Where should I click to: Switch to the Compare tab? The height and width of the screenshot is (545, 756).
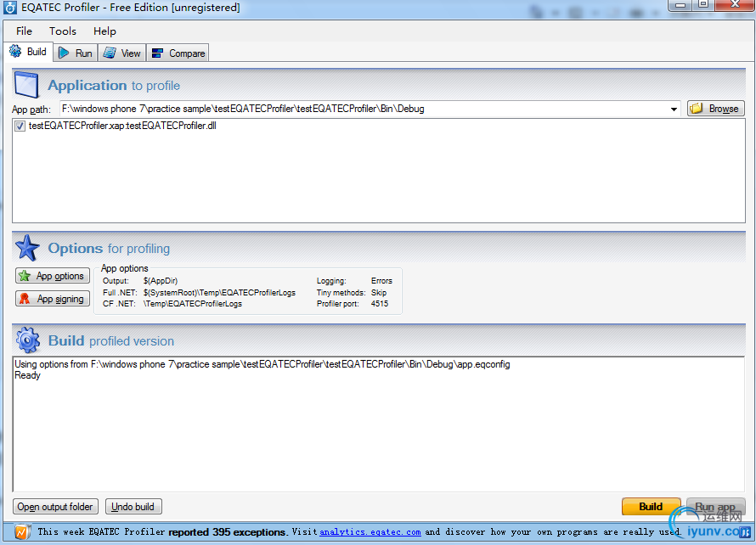[x=178, y=53]
